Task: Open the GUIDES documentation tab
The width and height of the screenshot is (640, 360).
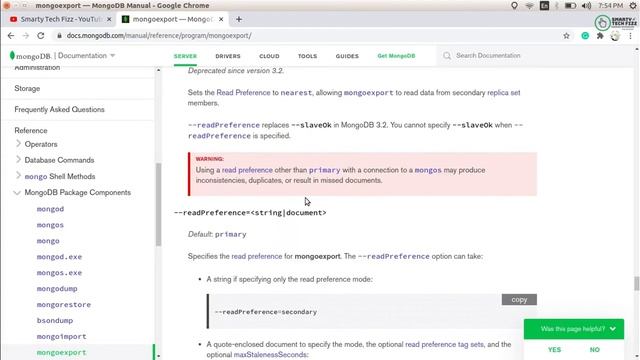Action: point(347,56)
